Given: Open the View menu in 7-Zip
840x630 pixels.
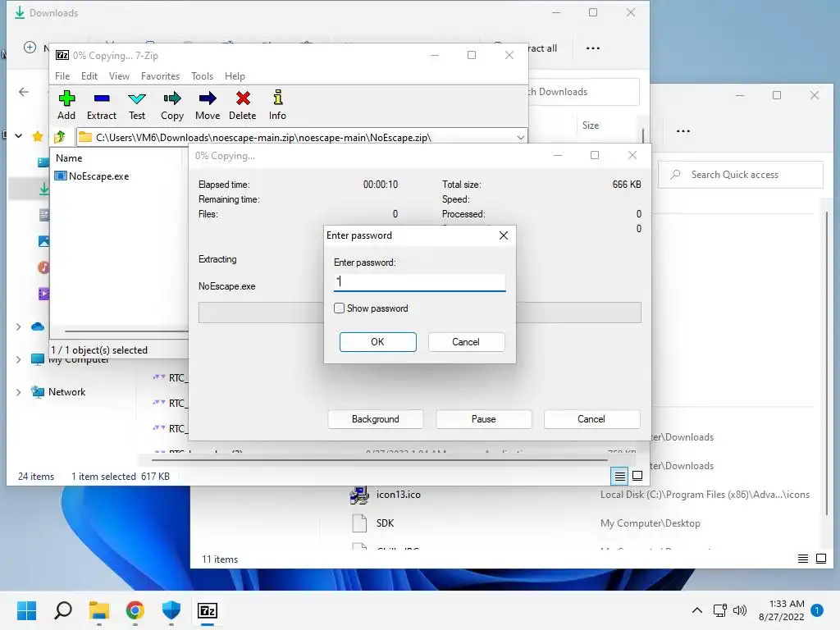Looking at the screenshot, I should (119, 76).
